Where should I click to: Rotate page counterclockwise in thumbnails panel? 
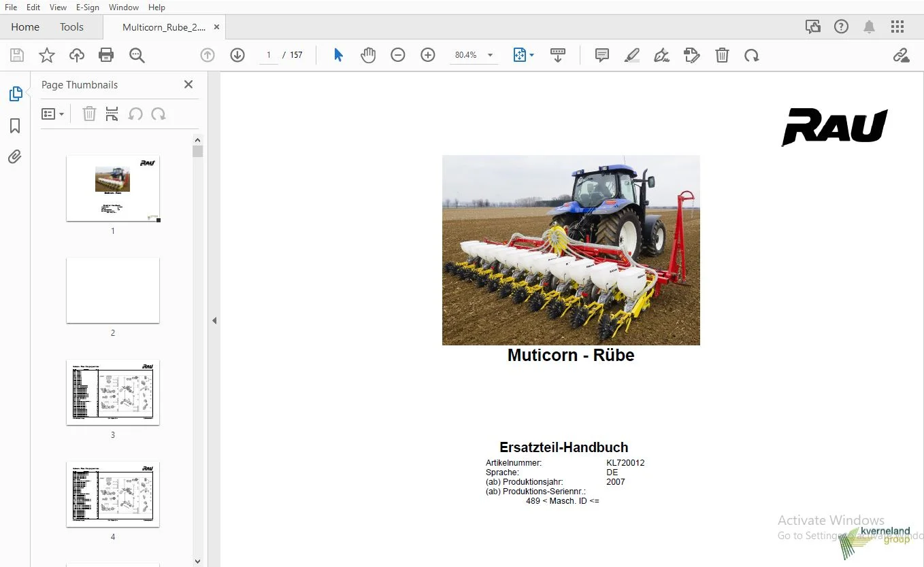(135, 114)
